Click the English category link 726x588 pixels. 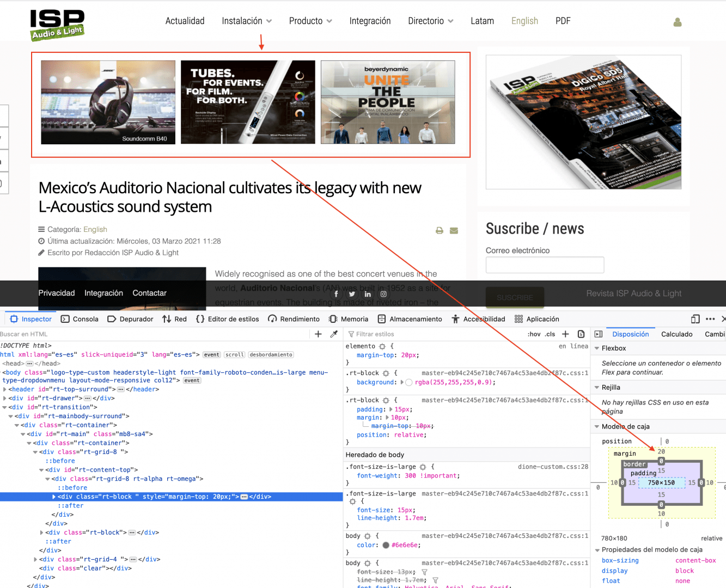tap(95, 230)
